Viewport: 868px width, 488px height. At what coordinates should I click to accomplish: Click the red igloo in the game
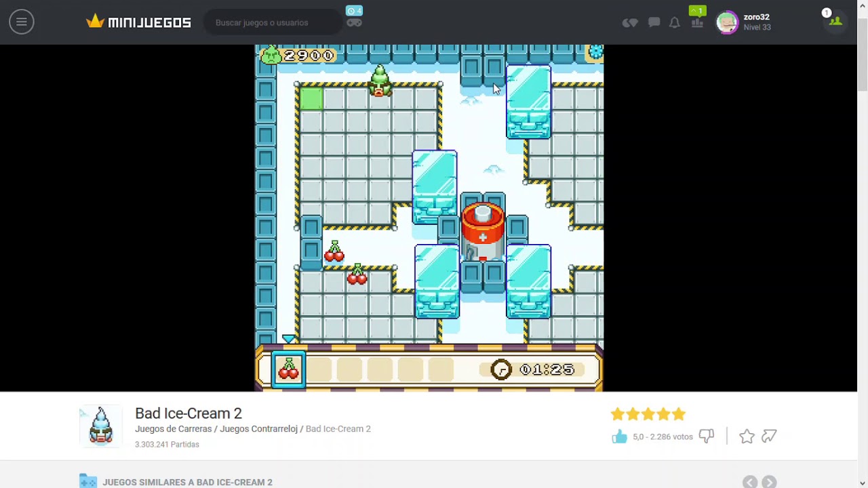coord(482,232)
